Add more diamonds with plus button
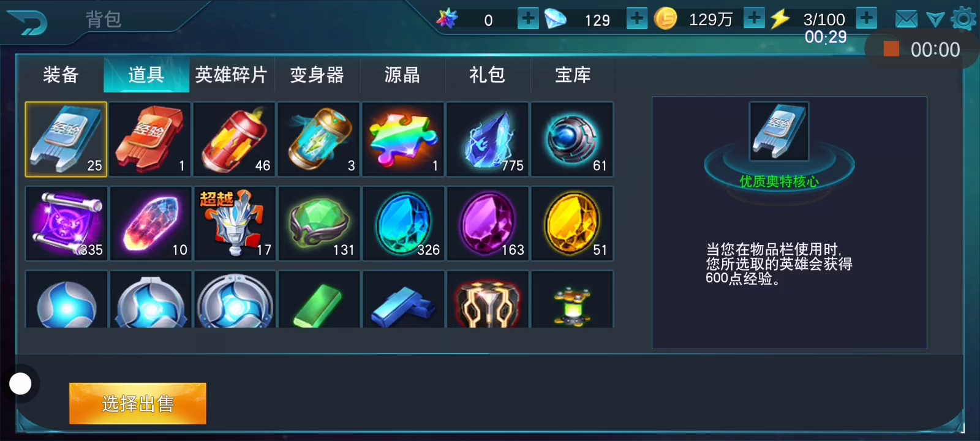Screen dimensions: 980x441 [637, 18]
